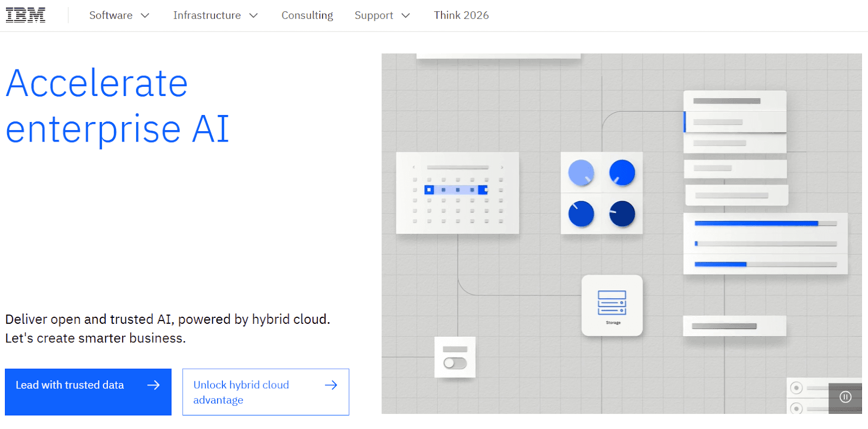Pause the hero animation video

(845, 397)
